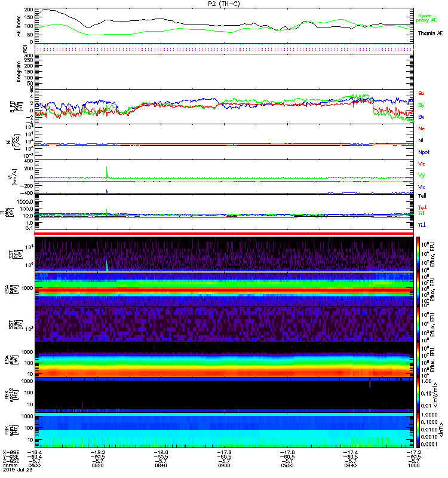Click the thick red bar under Ti panel
Image resolution: width=448 pixels, height=478 pixels.
coord(224,234)
